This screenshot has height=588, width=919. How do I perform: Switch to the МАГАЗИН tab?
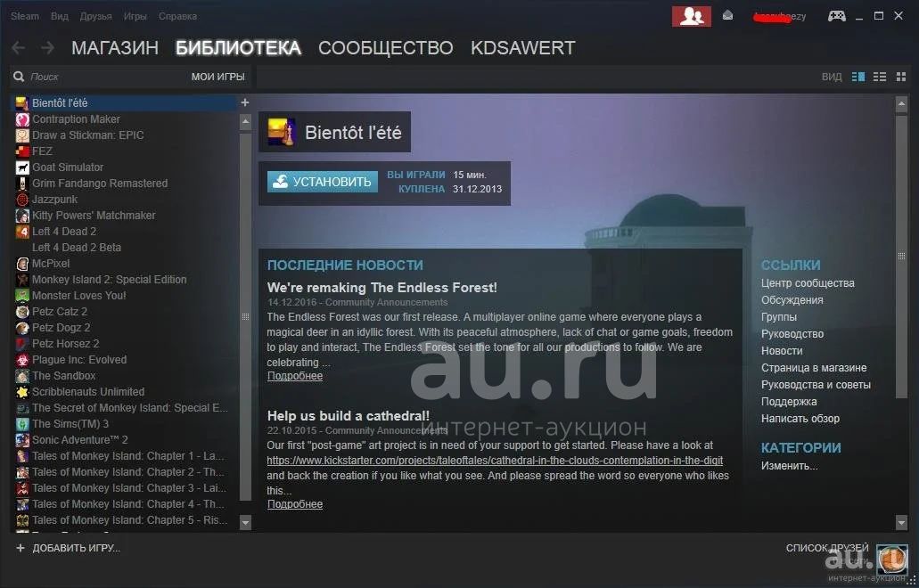point(115,48)
